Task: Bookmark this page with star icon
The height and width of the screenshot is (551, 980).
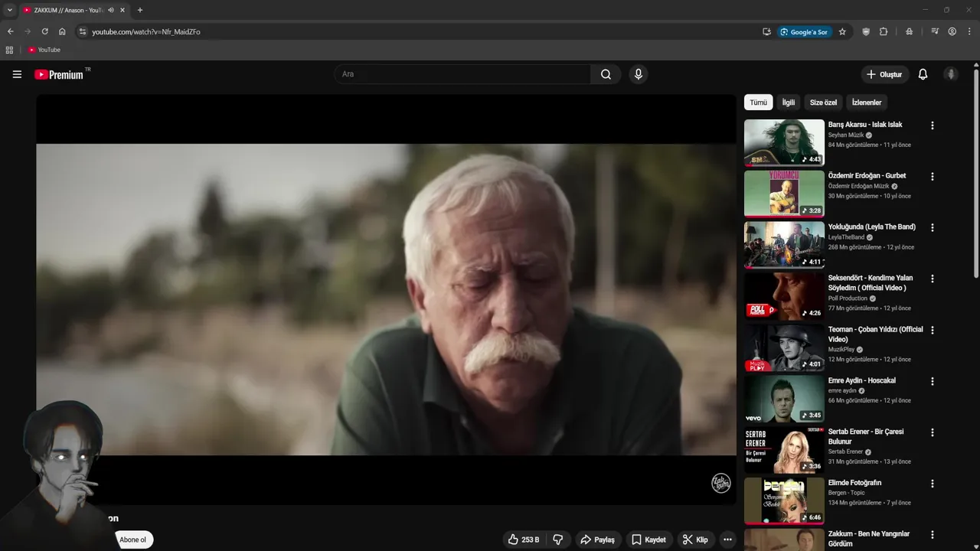Action: click(x=842, y=31)
